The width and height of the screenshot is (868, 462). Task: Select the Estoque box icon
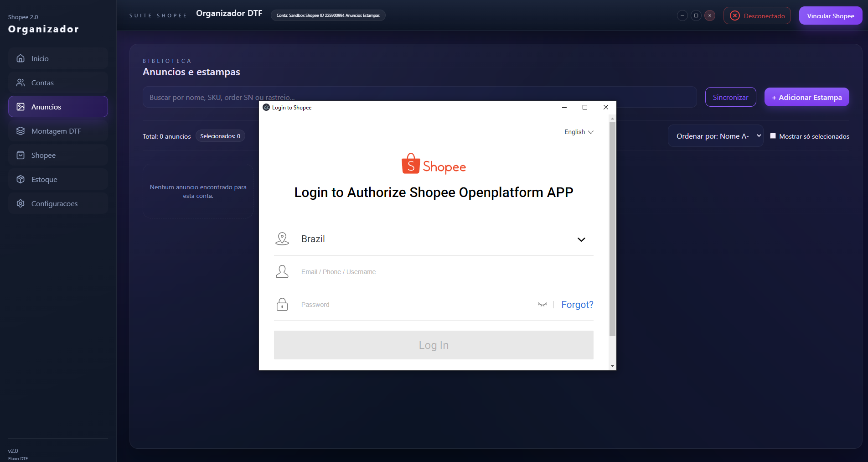click(21, 179)
